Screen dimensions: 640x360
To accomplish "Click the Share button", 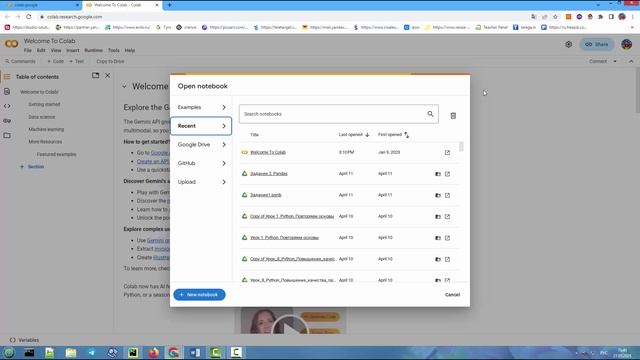I will tap(597, 44).
